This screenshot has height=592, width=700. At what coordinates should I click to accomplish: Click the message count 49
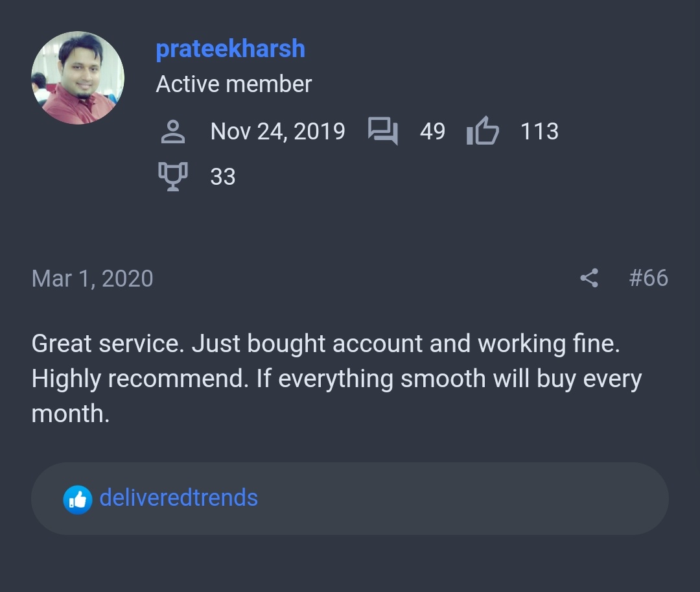[432, 132]
